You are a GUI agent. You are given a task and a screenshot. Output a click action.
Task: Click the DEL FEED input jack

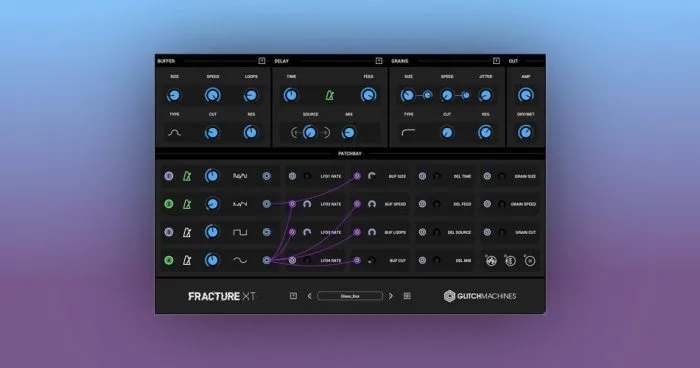point(422,204)
